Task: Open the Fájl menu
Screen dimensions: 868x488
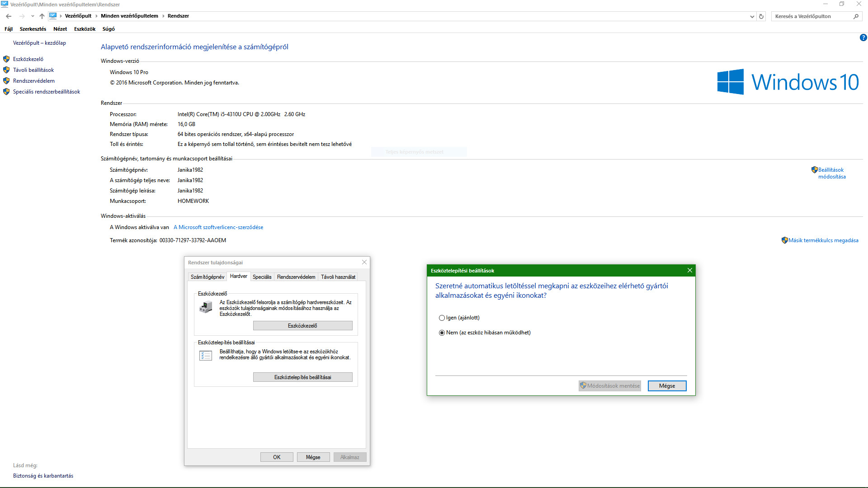Action: pos(9,29)
